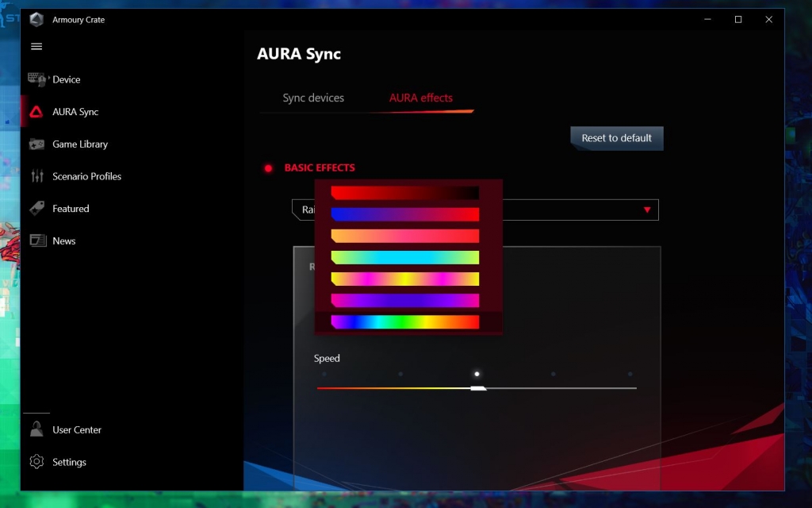Open the Settings gear icon
The height and width of the screenshot is (508, 812).
36,462
